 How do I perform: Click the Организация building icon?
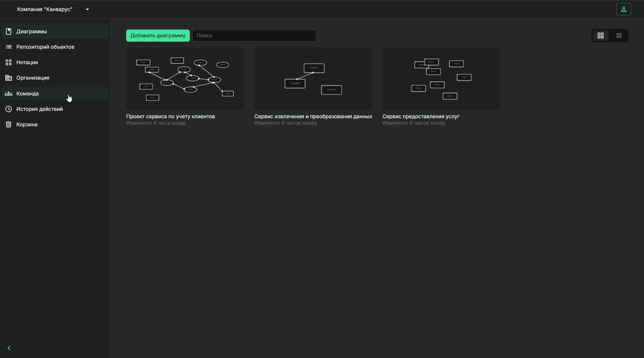pyautogui.click(x=9, y=78)
